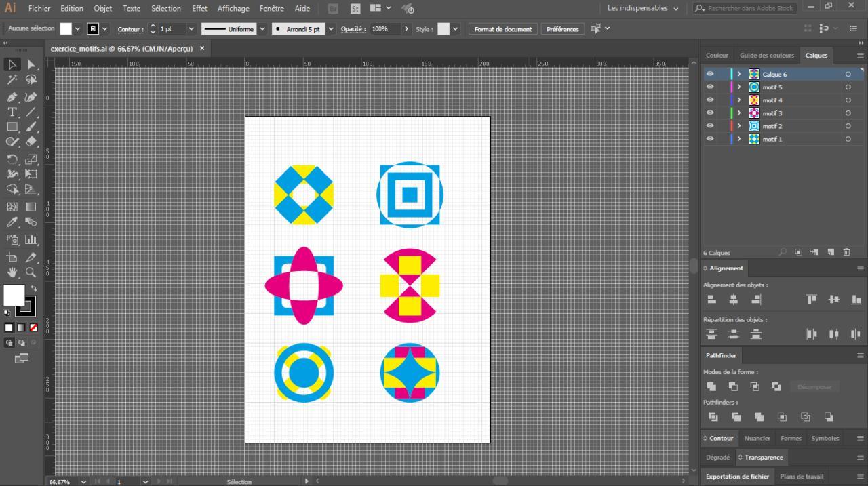
Task: Click the Préférences button
Action: click(x=563, y=29)
